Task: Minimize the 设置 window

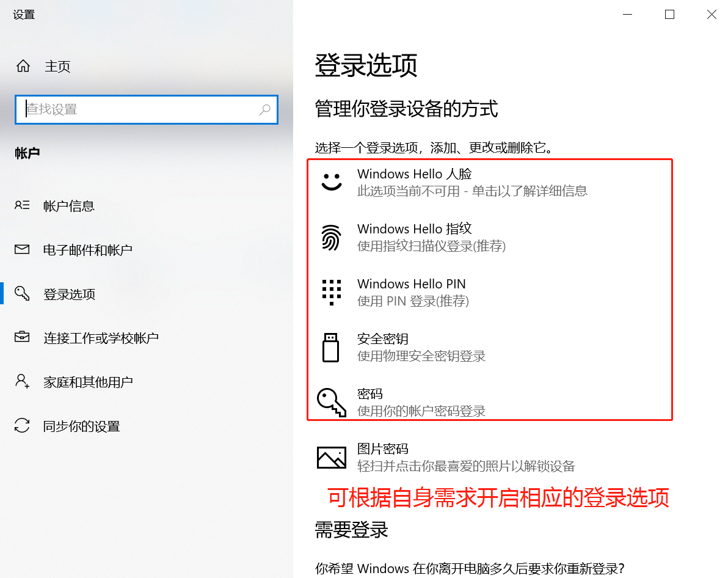Action: (x=628, y=15)
